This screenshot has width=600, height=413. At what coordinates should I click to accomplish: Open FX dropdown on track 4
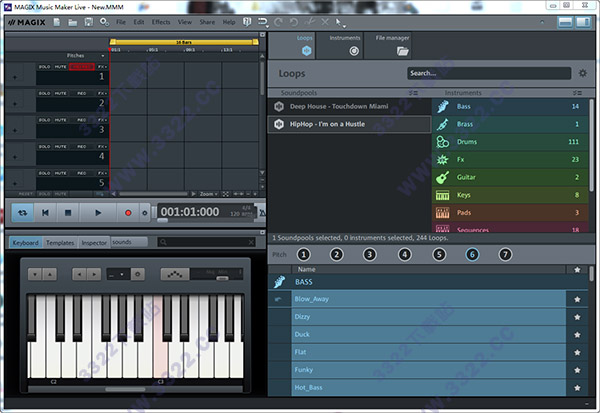(102, 147)
